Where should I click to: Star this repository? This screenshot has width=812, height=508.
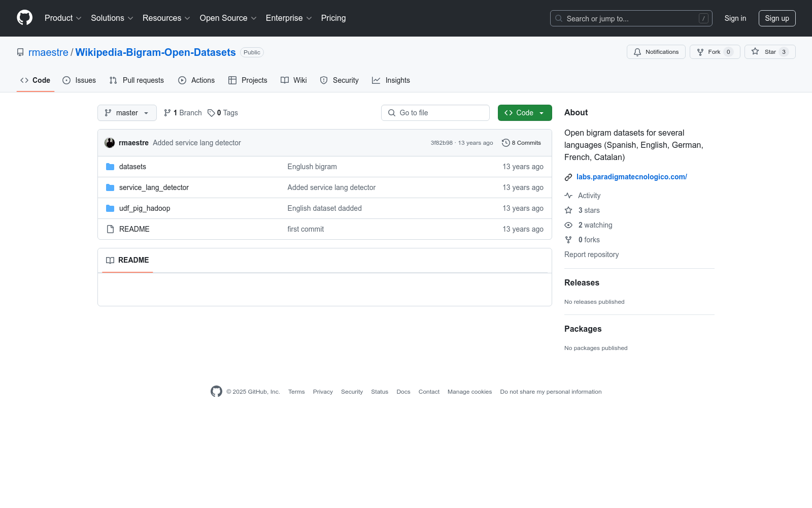pyautogui.click(x=770, y=52)
